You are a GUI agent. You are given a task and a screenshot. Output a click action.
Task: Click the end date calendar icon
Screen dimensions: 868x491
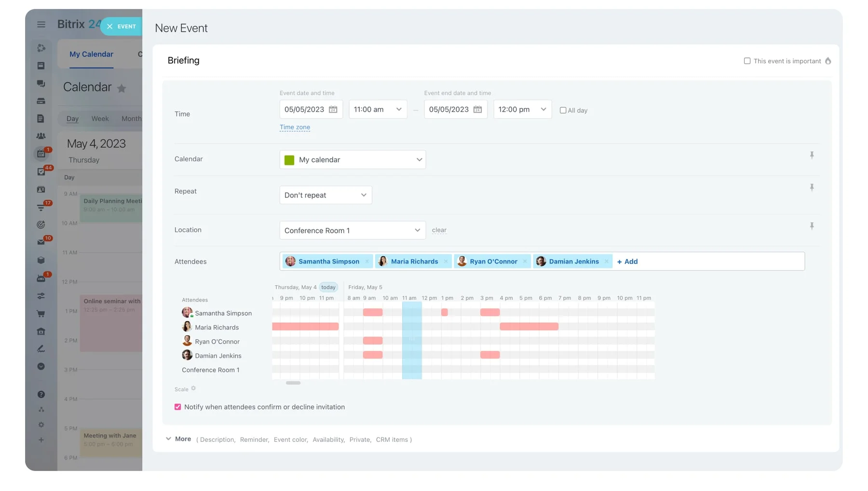coord(477,109)
